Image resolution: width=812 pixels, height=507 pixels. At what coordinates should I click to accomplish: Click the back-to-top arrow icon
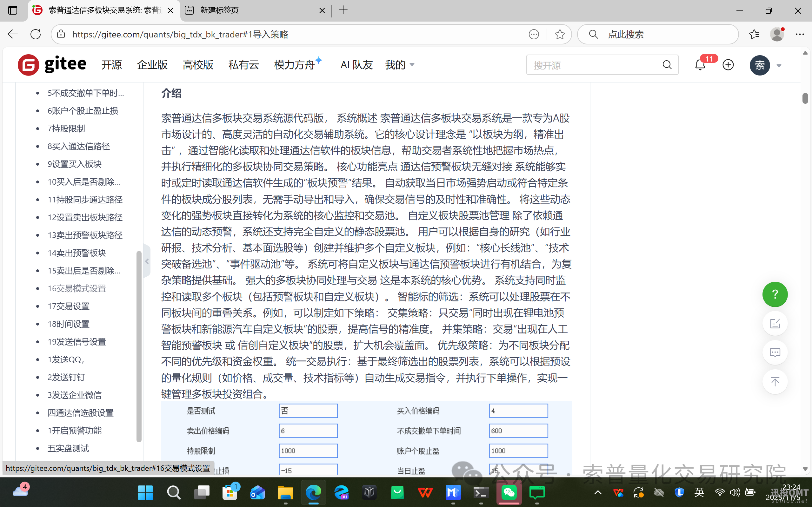[x=775, y=382]
